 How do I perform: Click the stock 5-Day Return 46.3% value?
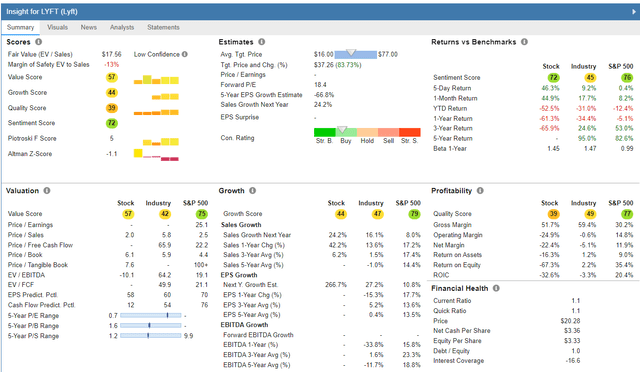click(550, 88)
